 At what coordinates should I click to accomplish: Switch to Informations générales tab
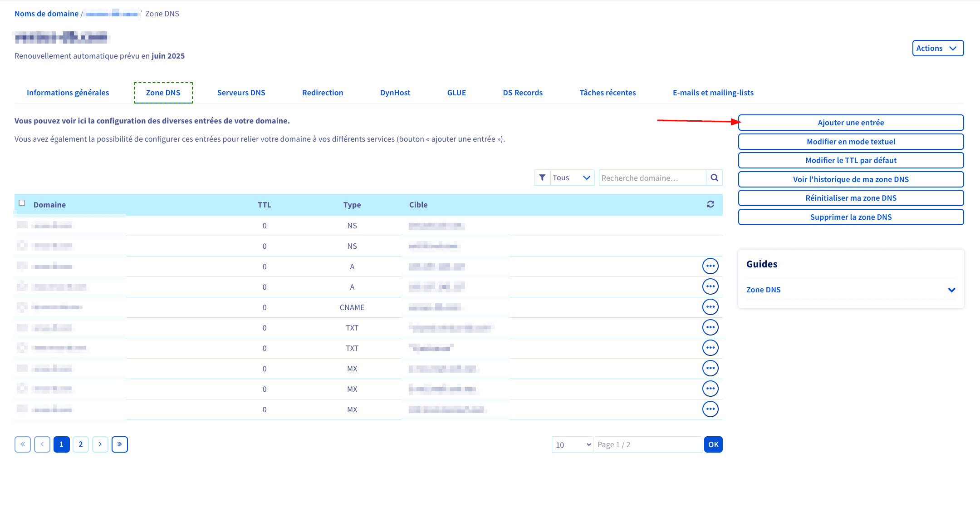68,93
